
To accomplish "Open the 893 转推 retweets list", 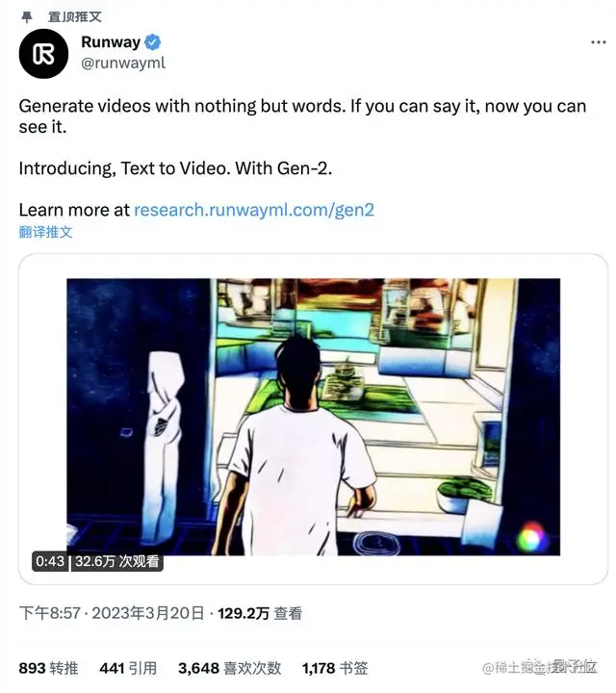I will pyautogui.click(x=49, y=668).
